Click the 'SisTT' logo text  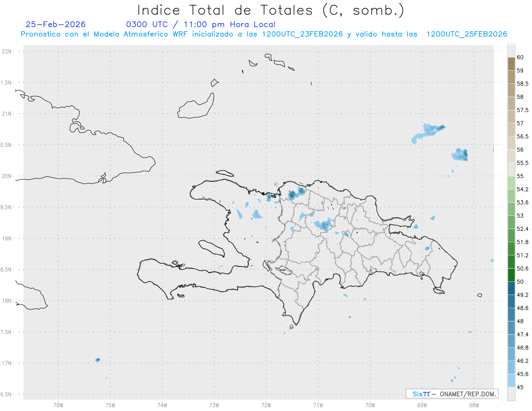(x=421, y=394)
